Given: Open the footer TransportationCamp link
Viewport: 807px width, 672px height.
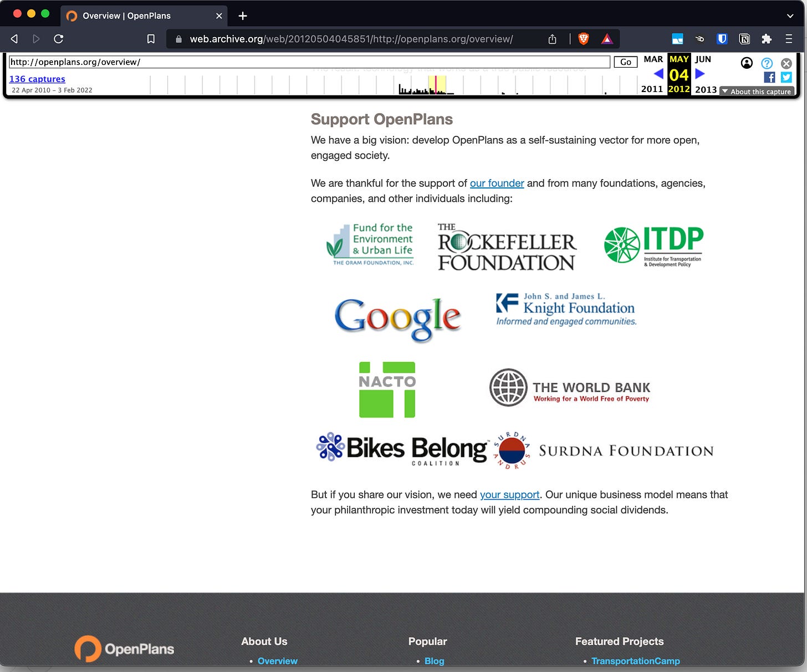Looking at the screenshot, I should (635, 661).
